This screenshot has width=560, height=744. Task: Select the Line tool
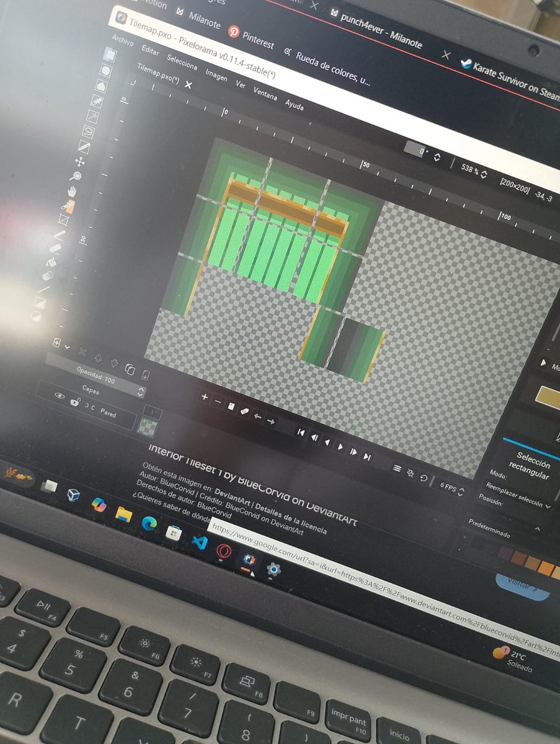(x=44, y=289)
